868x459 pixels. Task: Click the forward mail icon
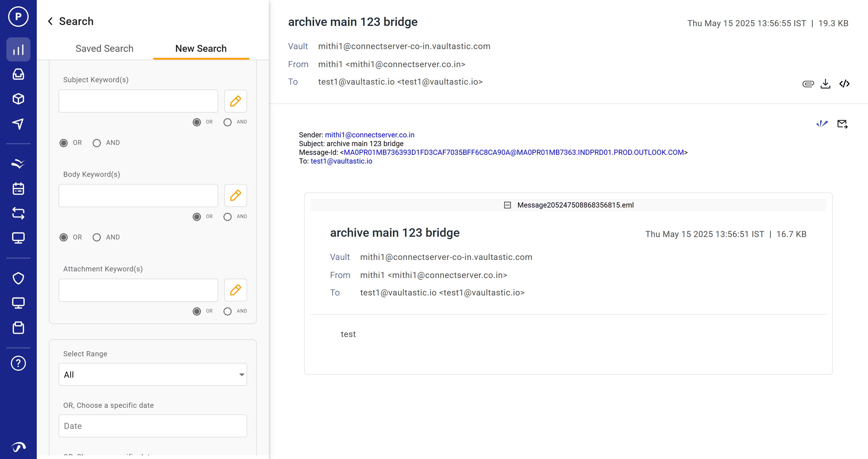pyautogui.click(x=842, y=124)
